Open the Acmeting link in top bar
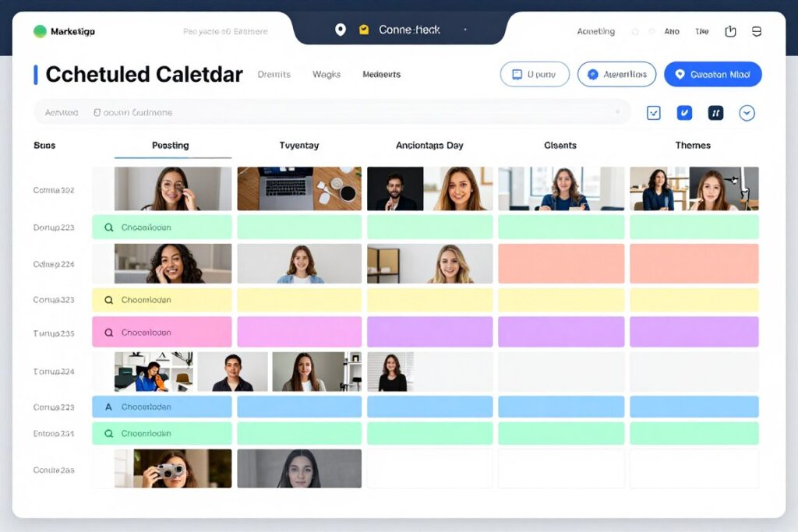The image size is (798, 532). click(x=595, y=31)
